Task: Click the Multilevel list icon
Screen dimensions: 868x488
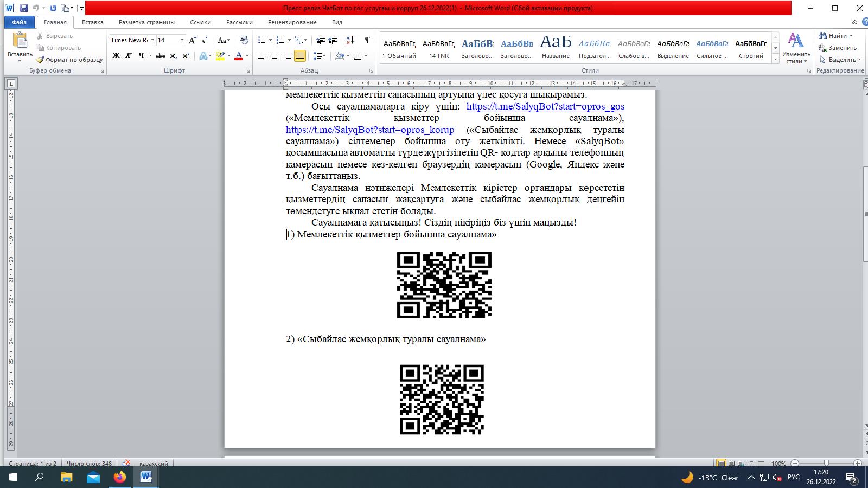Action: coord(299,40)
